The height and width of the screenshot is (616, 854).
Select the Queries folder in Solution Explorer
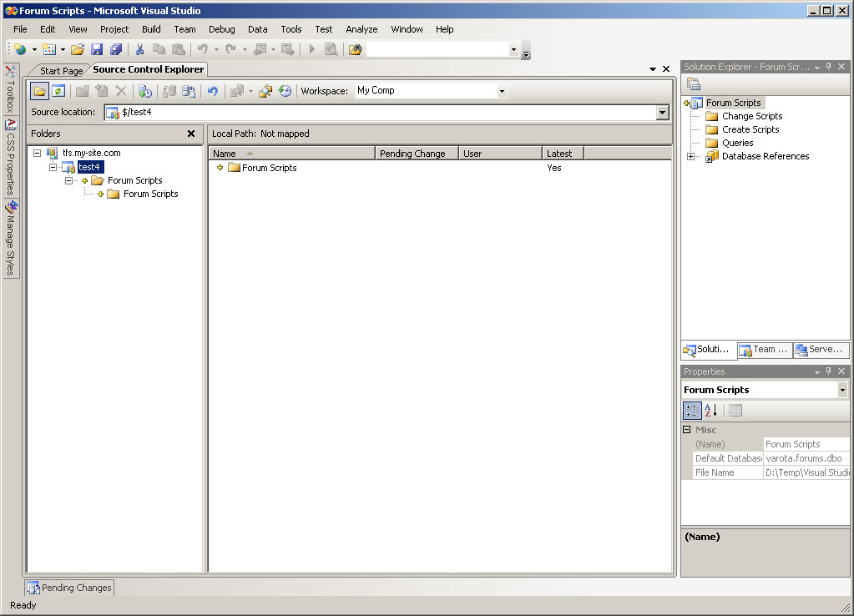pos(737,143)
